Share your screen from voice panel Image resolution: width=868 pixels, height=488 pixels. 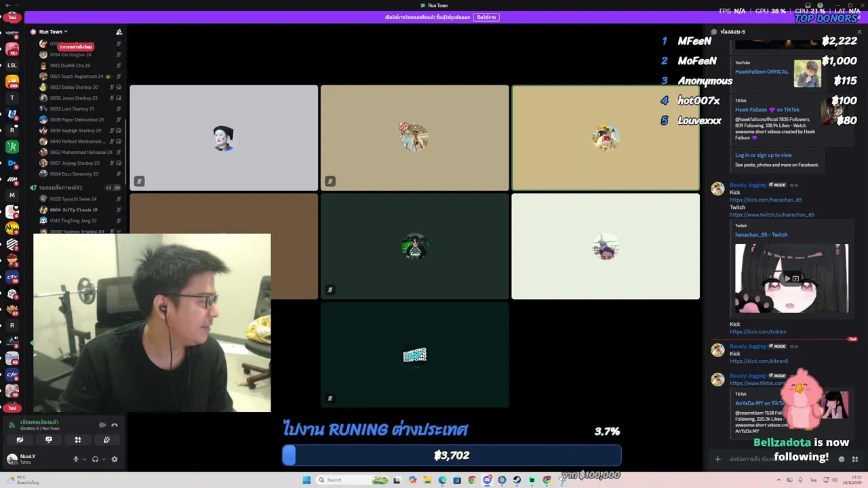(x=49, y=440)
